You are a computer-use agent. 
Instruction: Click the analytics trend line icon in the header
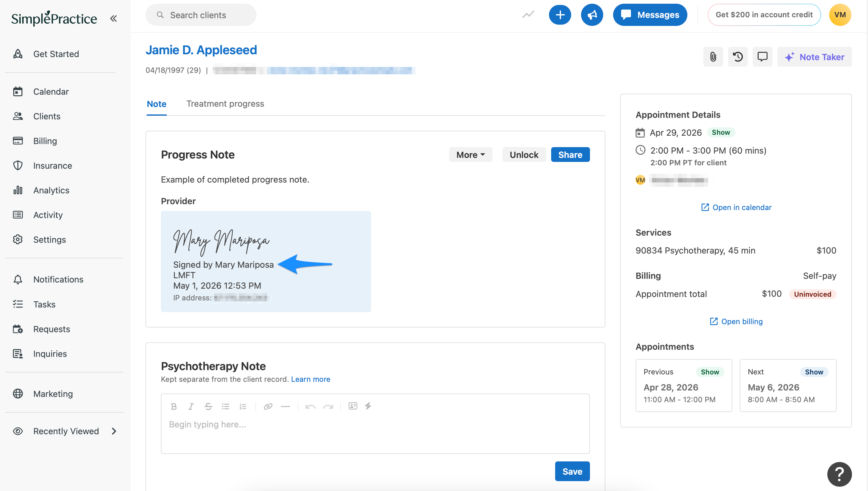coord(528,14)
